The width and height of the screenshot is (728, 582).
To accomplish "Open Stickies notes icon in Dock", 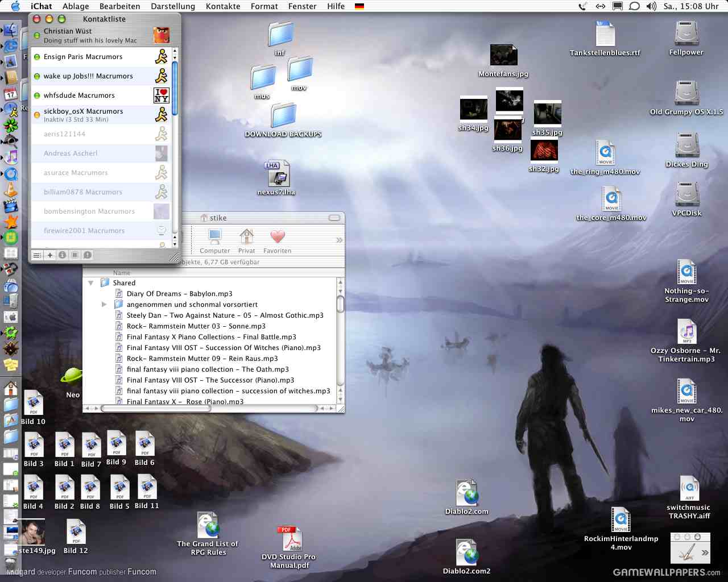I will (10, 365).
